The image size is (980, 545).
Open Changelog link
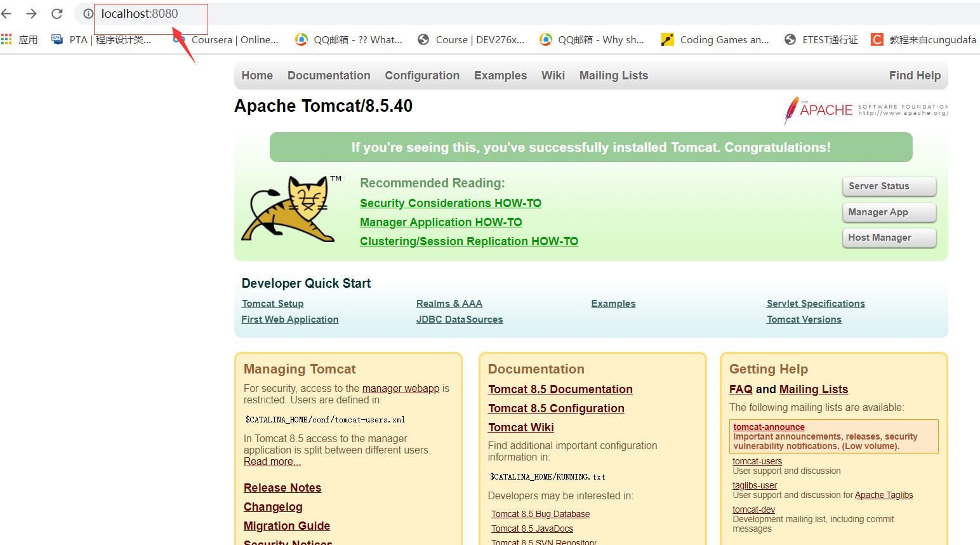[x=273, y=507]
